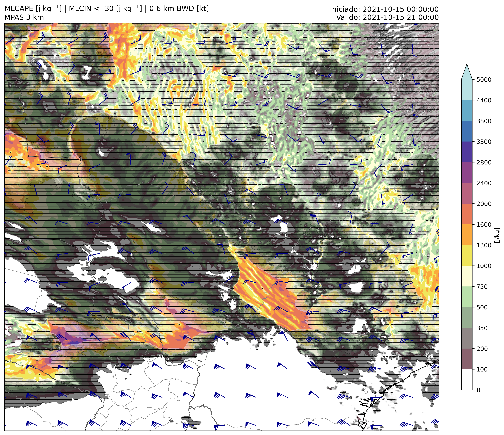
Task: Click the 'MPAS 3 km' model label
Action: [x=24, y=17]
